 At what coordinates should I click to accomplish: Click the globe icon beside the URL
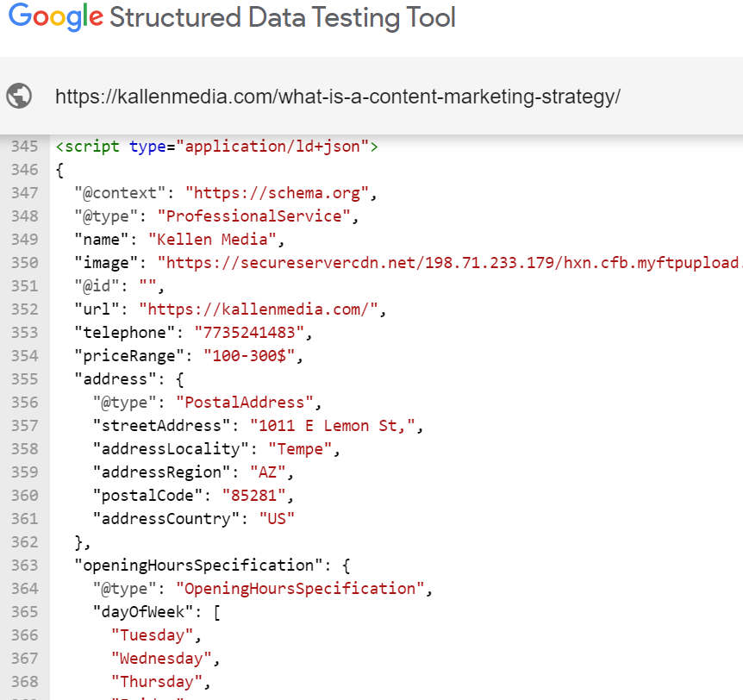[19, 96]
